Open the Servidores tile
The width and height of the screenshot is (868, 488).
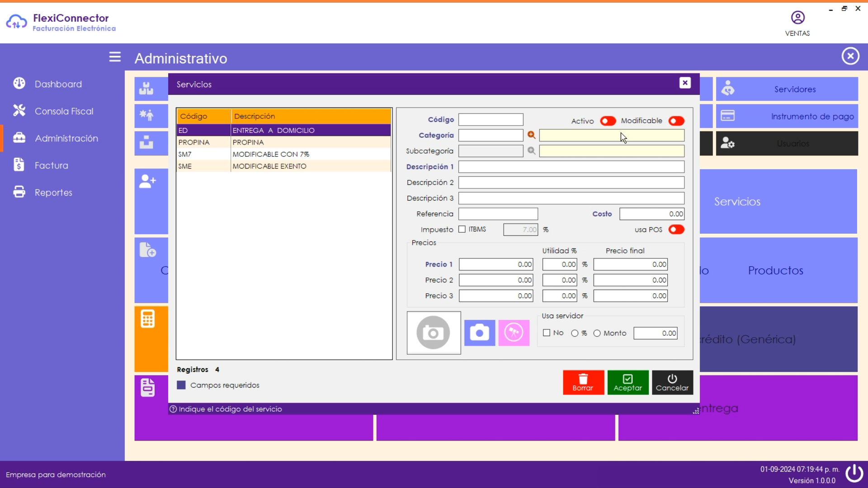(x=787, y=89)
